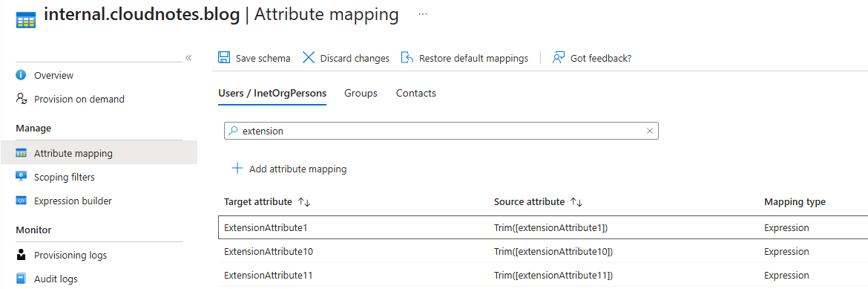Screen dimensions: 868x289
Task: Switch to the Contacts tab
Action: point(415,93)
